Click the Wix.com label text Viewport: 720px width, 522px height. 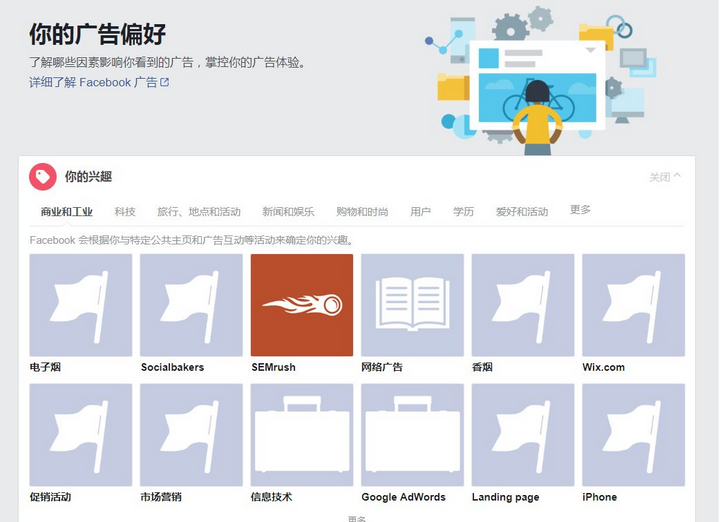[603, 367]
